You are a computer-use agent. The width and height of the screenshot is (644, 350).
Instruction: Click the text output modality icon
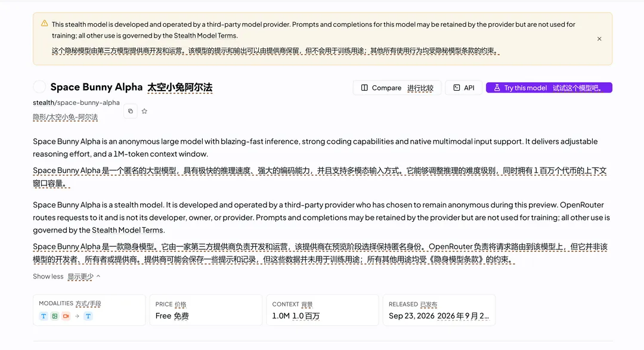coord(88,316)
